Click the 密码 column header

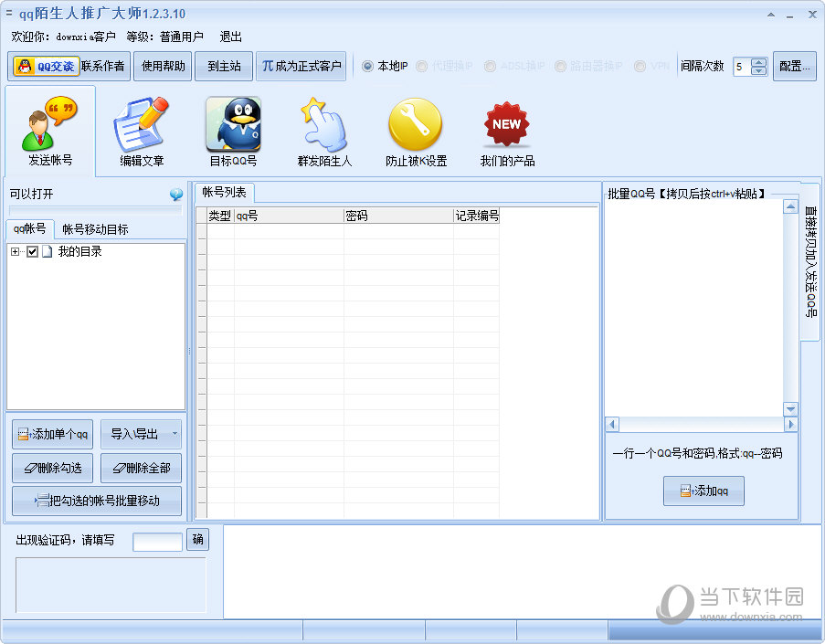pos(399,216)
